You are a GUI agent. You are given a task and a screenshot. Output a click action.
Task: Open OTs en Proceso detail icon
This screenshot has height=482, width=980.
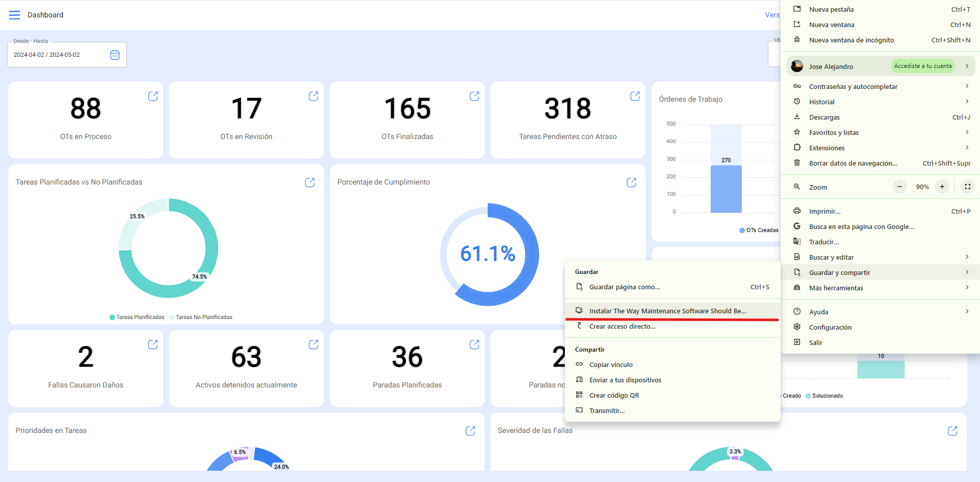(153, 96)
